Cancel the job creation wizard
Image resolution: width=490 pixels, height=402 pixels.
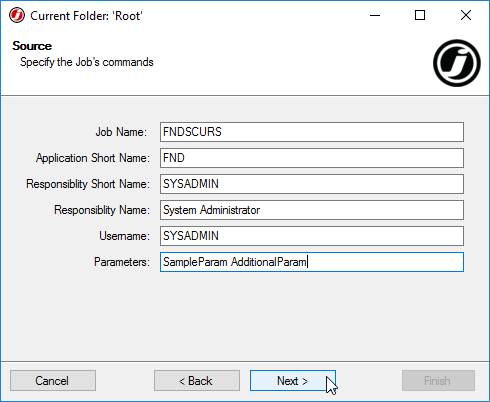[53, 381]
